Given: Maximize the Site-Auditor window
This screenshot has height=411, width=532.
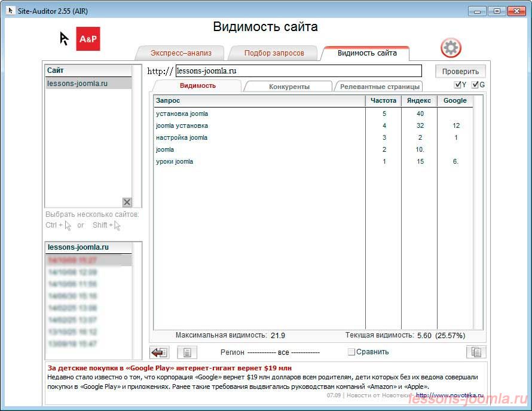Looking at the screenshot, I should [497, 11].
